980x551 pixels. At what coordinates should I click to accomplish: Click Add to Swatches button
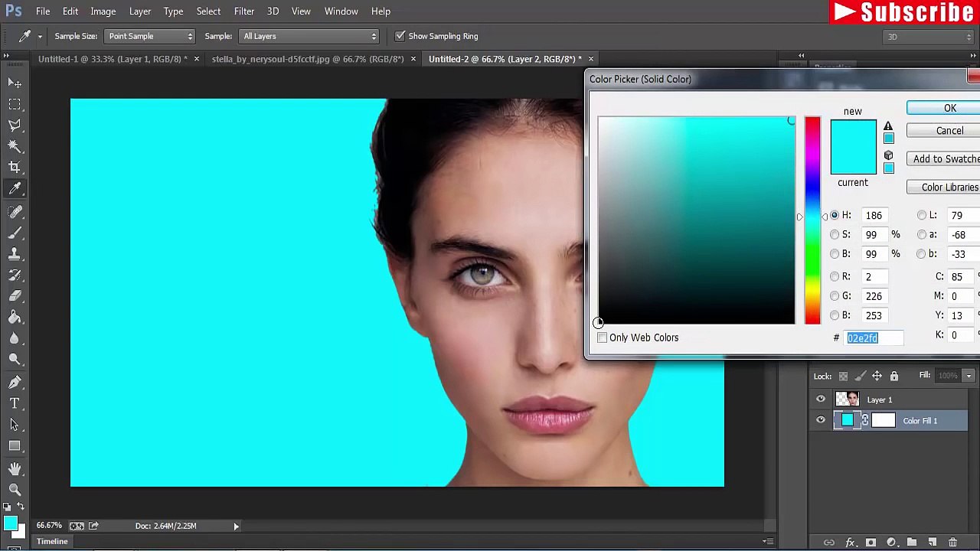pyautogui.click(x=943, y=159)
